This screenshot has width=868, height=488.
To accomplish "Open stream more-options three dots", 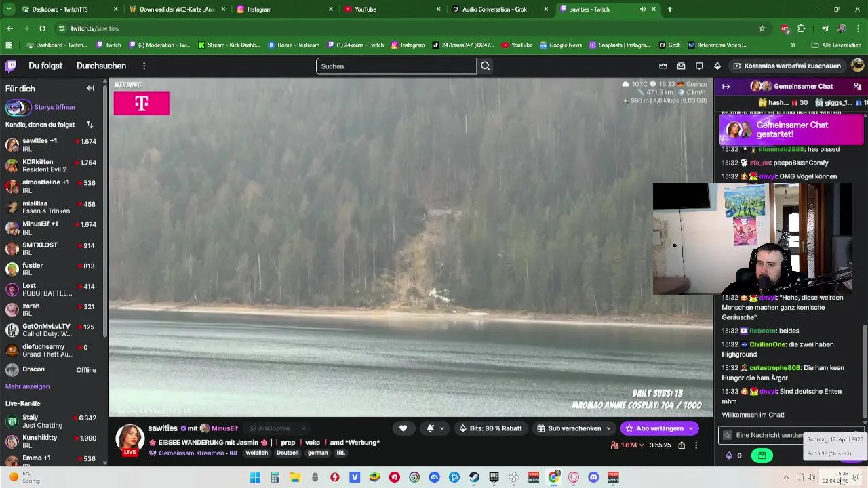I will click(x=696, y=445).
